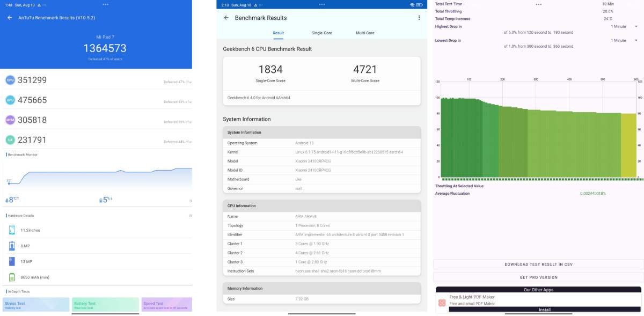Tap the PDF Maker ad app icon
644x316 pixels.
tap(442, 303)
